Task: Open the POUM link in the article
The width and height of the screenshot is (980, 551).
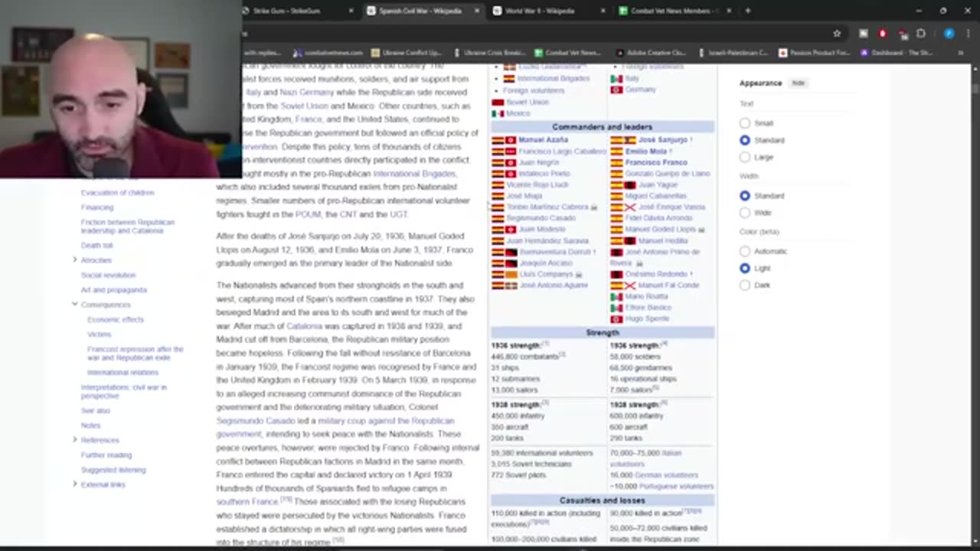Action: pyautogui.click(x=309, y=215)
